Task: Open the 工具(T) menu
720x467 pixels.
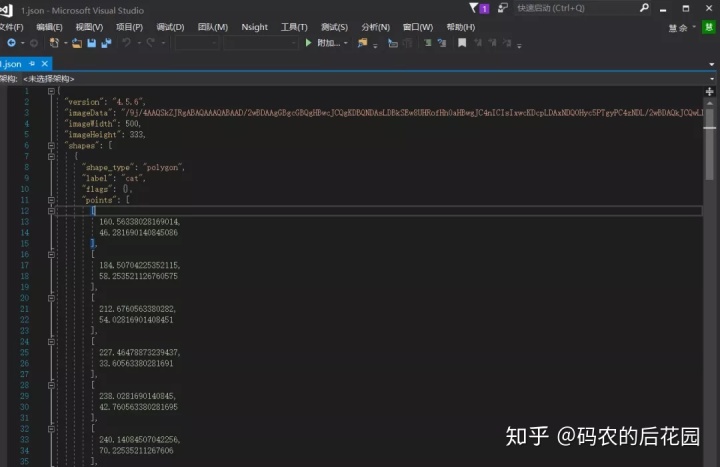Action: [294, 27]
